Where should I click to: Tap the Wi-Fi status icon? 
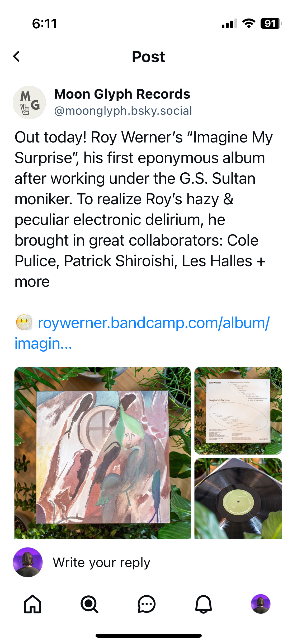tap(249, 24)
